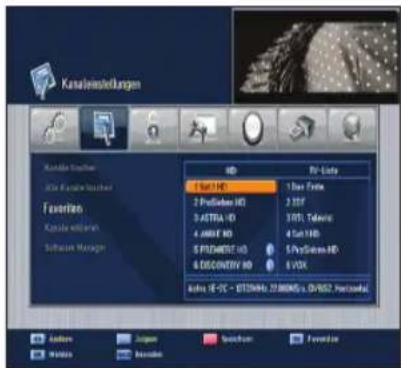Select Alle Kanäle löschen menu entry

point(78,188)
